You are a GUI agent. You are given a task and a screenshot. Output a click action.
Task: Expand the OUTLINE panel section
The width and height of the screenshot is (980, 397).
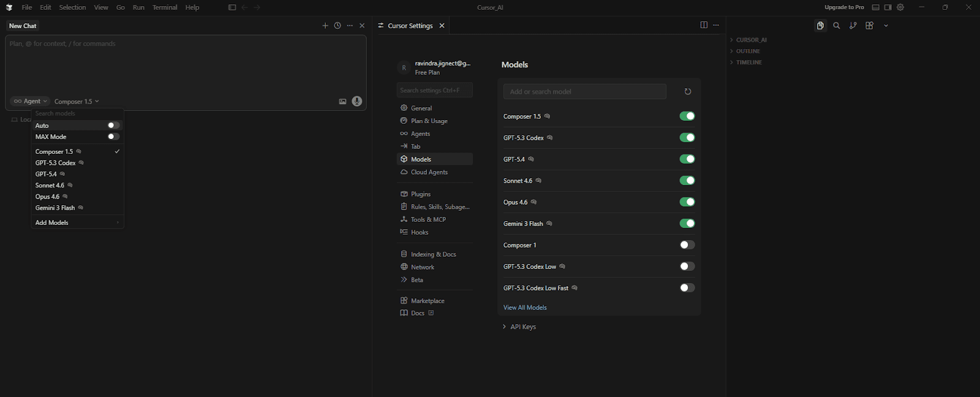tap(748, 51)
